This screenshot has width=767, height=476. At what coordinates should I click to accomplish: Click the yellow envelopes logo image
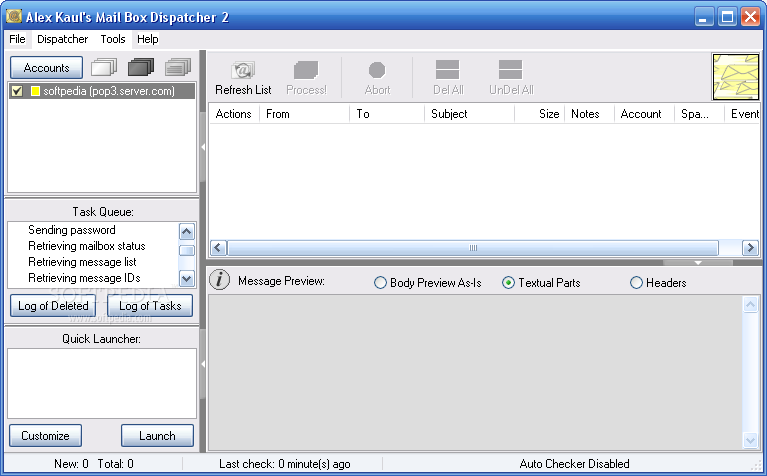tap(736, 77)
